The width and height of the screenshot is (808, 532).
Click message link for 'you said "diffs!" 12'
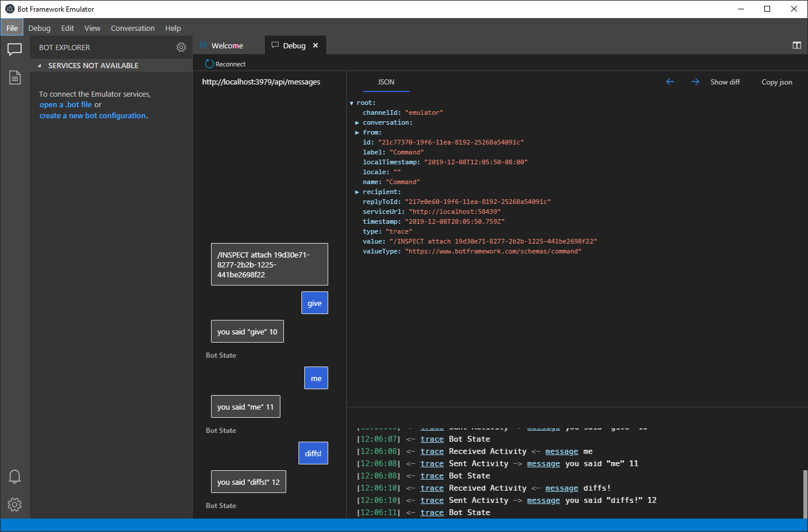pos(543,501)
